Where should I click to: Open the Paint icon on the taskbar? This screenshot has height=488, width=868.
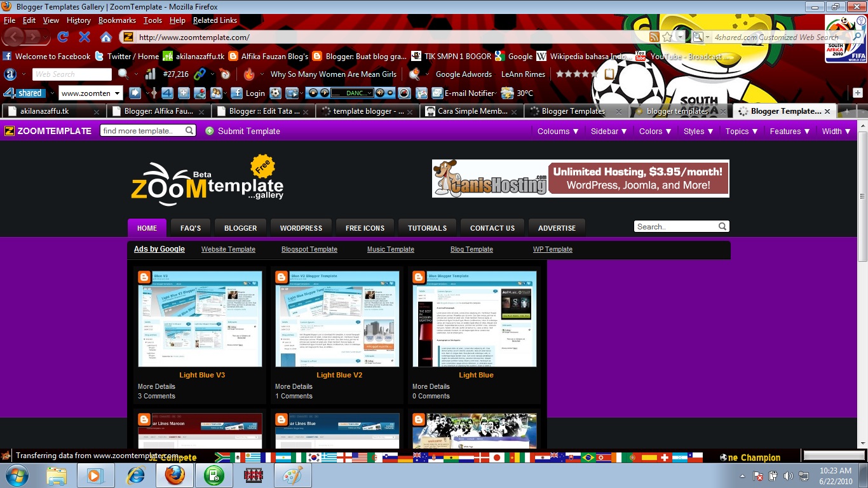tap(293, 475)
